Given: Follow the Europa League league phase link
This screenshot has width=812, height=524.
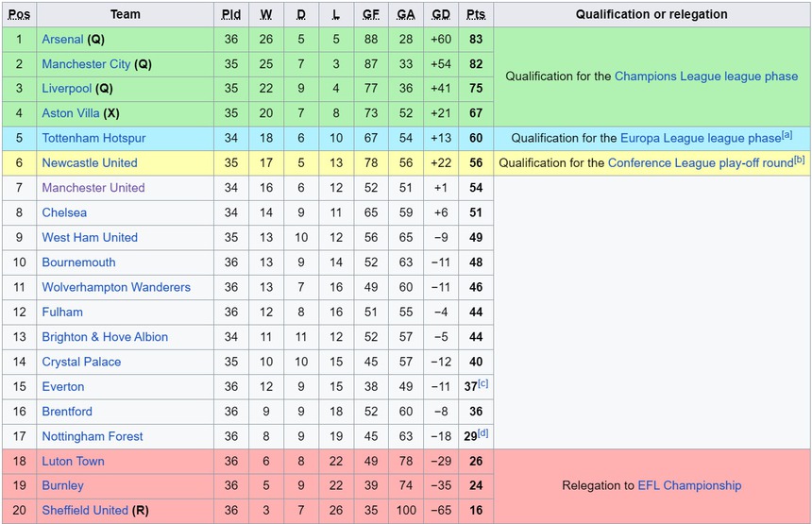Looking at the screenshot, I should point(700,139).
